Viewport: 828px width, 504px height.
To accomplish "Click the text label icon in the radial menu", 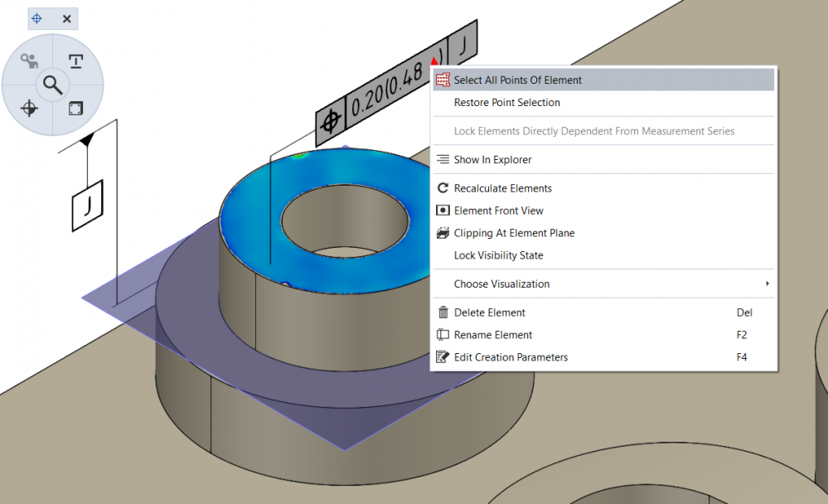I will pos(75,61).
